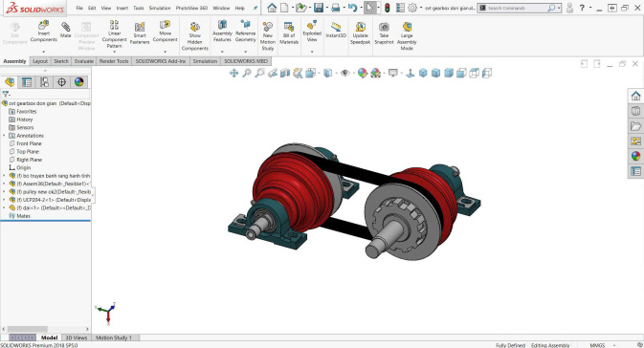Expand dai<1> component node
The height and width of the screenshot is (348, 644).
(x=4, y=207)
